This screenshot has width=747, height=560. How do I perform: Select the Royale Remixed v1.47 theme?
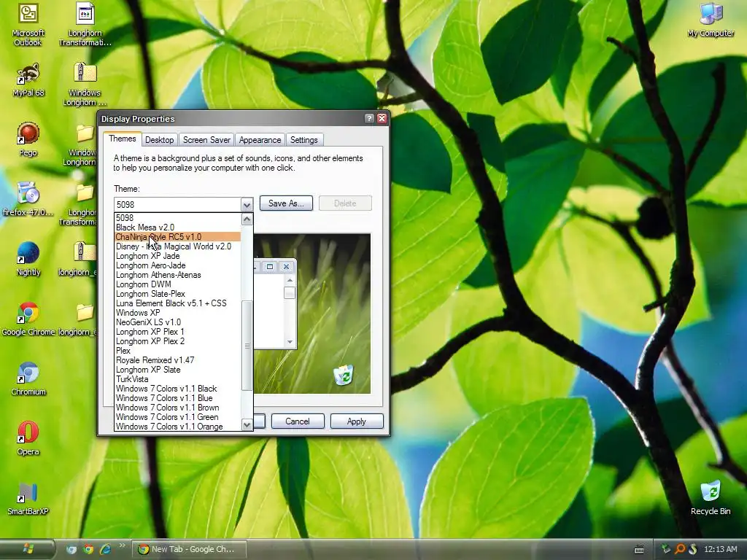tap(178, 360)
